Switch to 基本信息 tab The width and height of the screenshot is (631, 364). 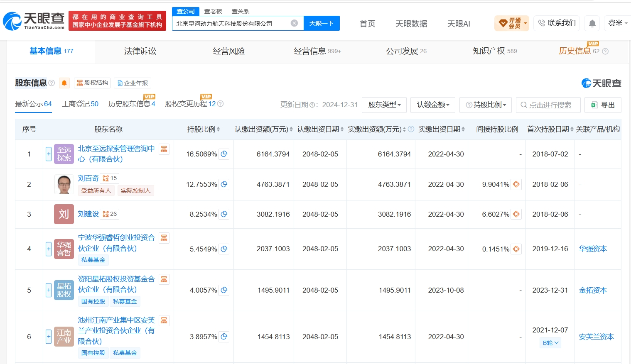coord(51,51)
